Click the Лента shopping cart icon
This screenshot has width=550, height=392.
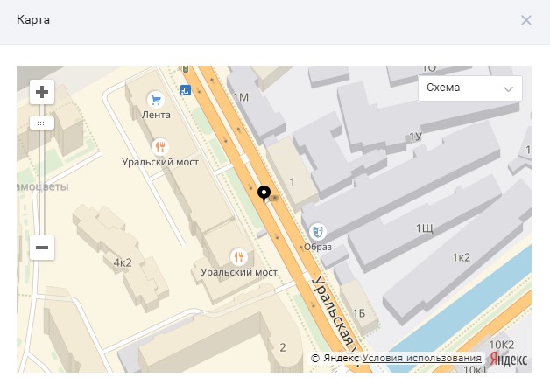point(155,99)
